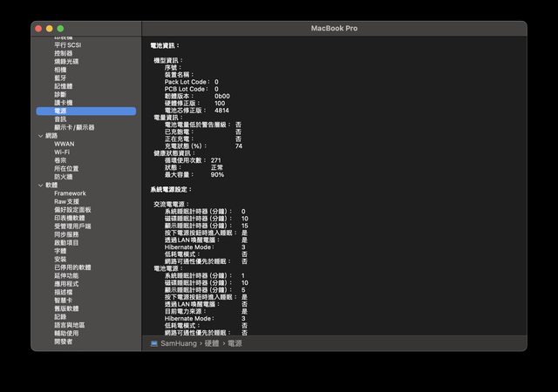Select 印表機軟體 in the sidebar
Screen dimensions: 558x392
(70, 218)
